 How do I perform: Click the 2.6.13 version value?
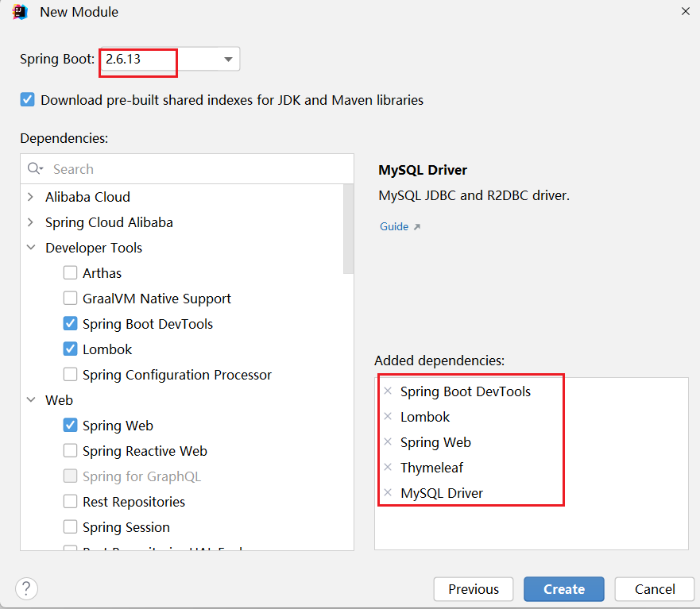click(123, 59)
